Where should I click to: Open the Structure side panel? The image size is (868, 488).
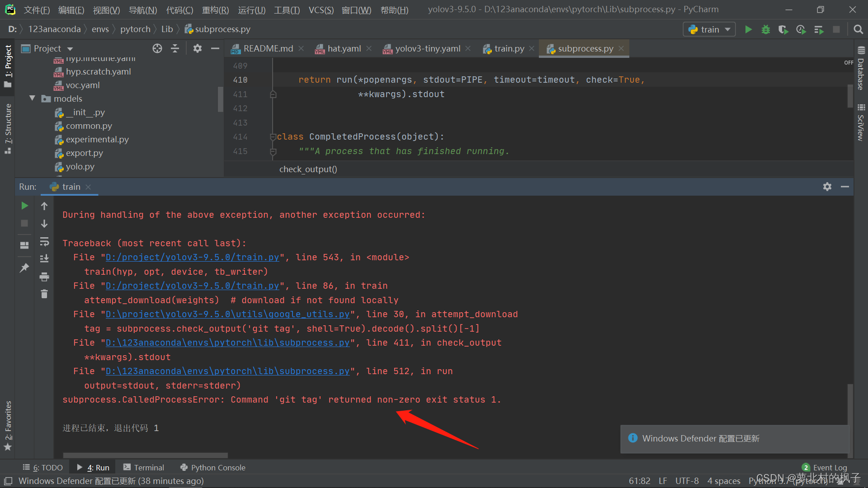tap(8, 128)
